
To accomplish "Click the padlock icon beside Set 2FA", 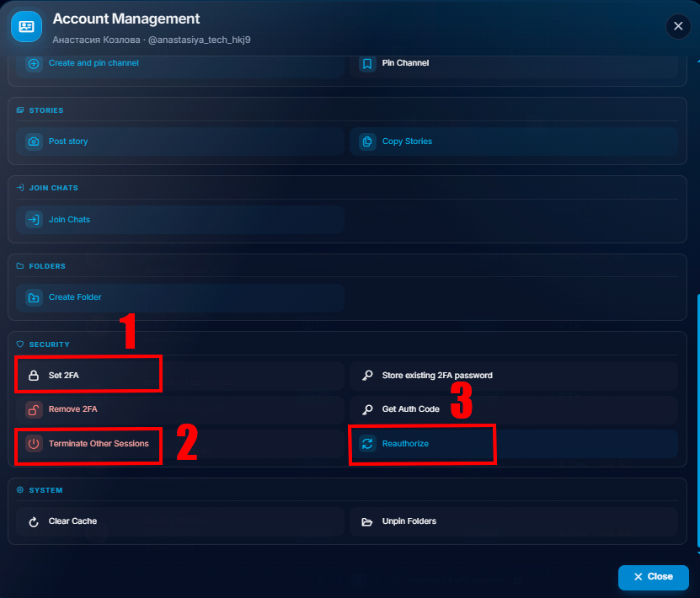I will pos(34,376).
